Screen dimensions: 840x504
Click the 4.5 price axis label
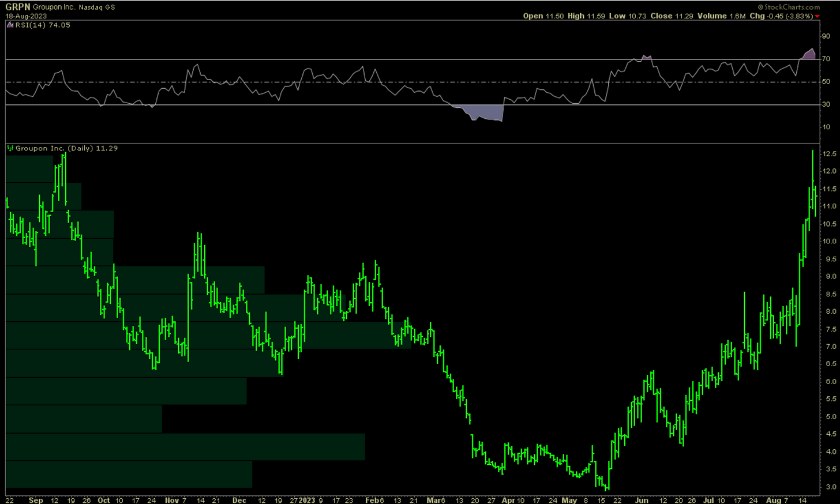click(x=831, y=434)
